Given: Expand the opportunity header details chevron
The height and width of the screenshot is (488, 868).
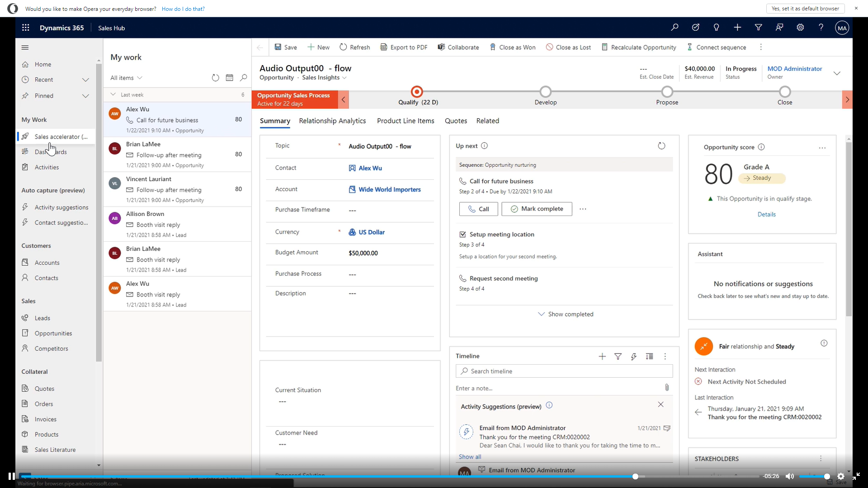Looking at the screenshot, I should [x=837, y=73].
